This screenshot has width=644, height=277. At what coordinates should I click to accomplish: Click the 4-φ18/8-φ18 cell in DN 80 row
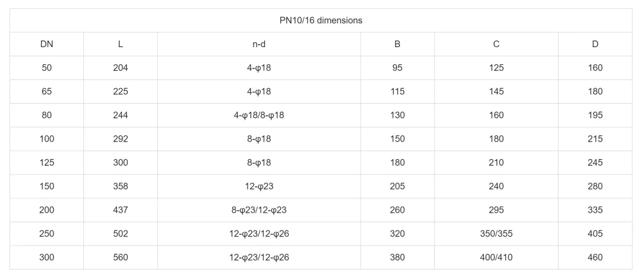(259, 115)
